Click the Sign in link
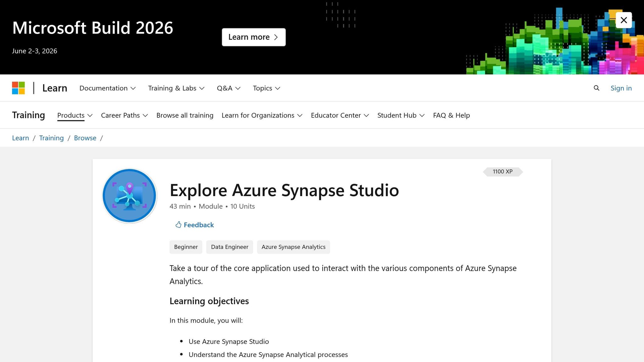This screenshot has width=644, height=362. pos(621,88)
